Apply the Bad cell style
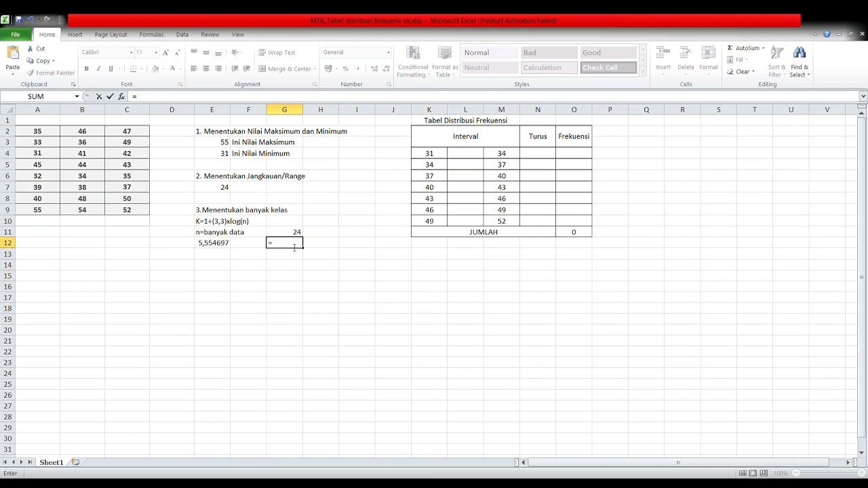This screenshot has width=868, height=488. point(549,53)
